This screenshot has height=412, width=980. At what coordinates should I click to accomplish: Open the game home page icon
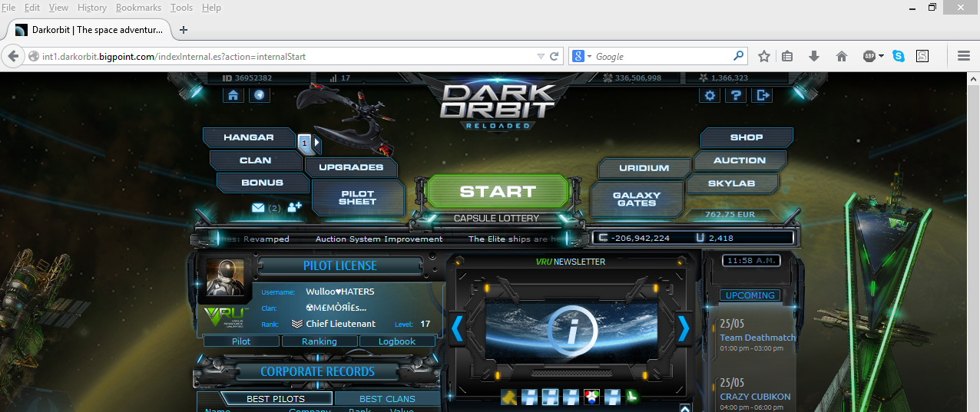tap(233, 95)
